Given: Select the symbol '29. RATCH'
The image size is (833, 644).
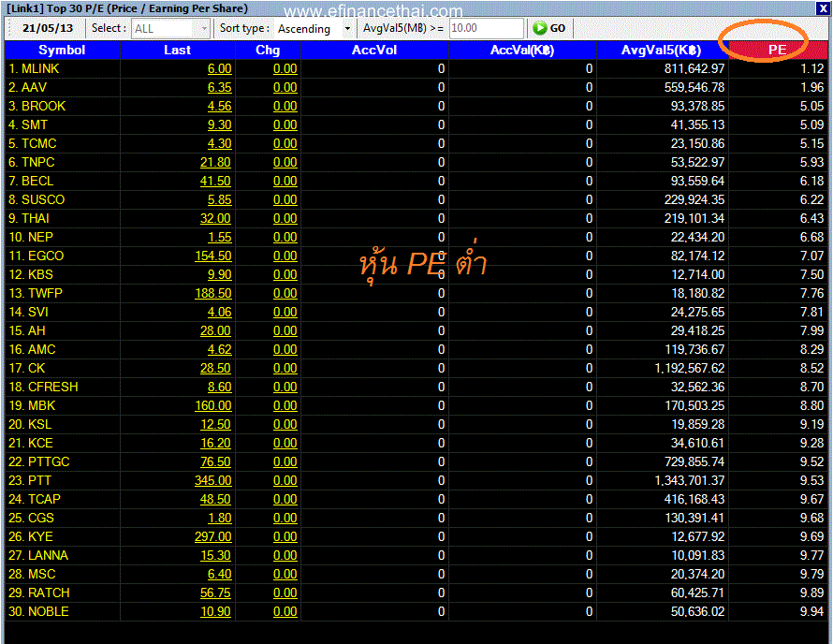Looking at the screenshot, I should coord(38,593).
